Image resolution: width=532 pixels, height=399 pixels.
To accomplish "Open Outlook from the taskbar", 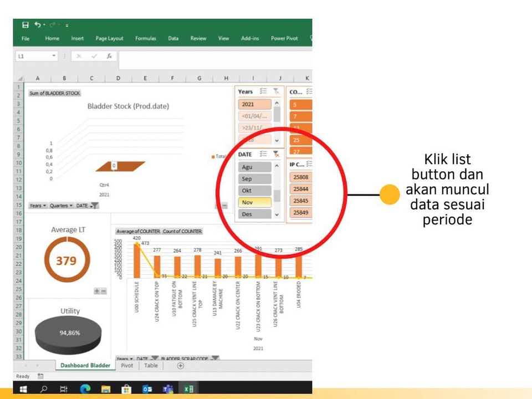I will [147, 388].
